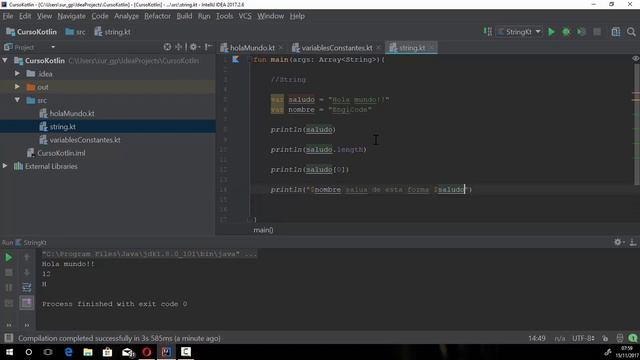This screenshot has width=640, height=360.
Task: Rerun StringKt in the Run panel
Action: [x=8, y=258]
